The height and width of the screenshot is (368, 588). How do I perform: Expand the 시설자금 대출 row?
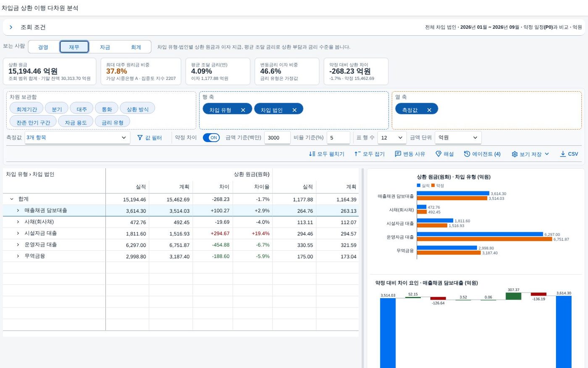click(18, 233)
